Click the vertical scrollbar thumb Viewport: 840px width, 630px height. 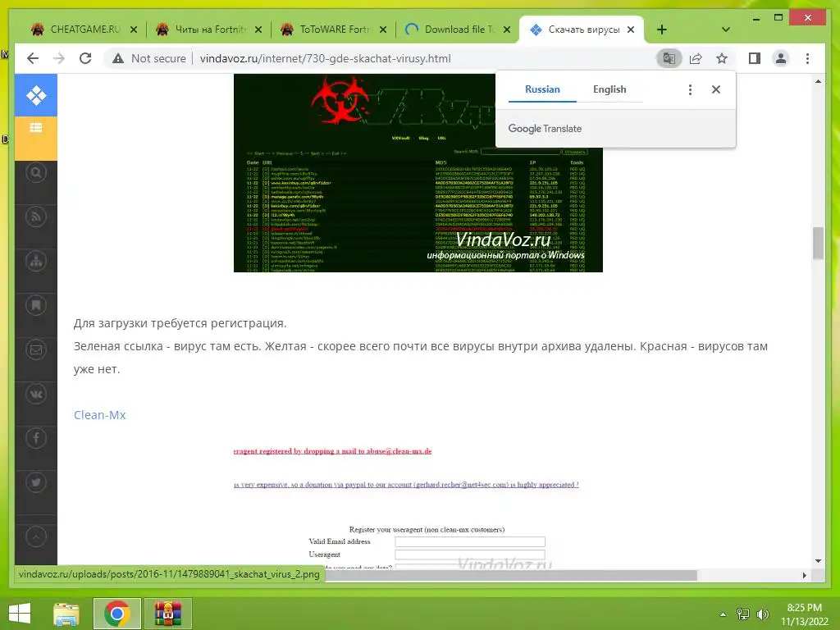pyautogui.click(x=818, y=243)
